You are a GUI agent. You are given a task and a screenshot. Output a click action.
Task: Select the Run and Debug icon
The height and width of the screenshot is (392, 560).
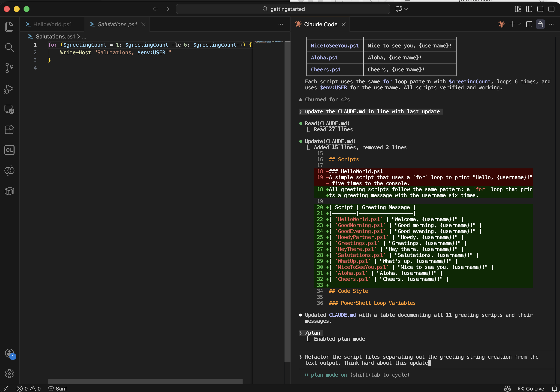9,89
